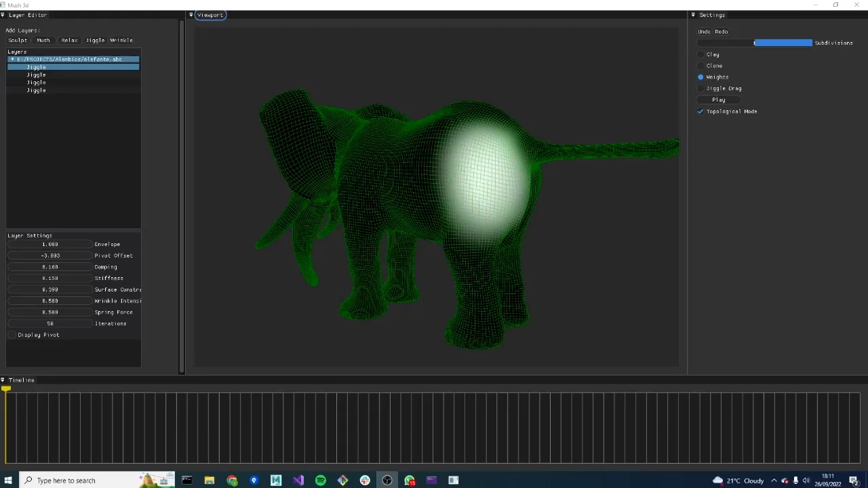Select the Settings tab
The image size is (868, 488).
(x=712, y=15)
